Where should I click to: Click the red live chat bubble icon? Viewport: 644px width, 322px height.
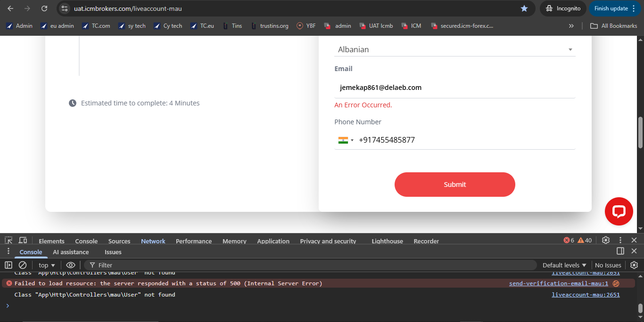619,211
